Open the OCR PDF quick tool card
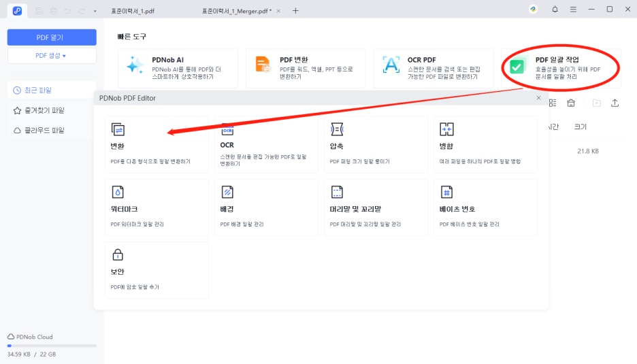The image size is (637, 364). pos(434,68)
